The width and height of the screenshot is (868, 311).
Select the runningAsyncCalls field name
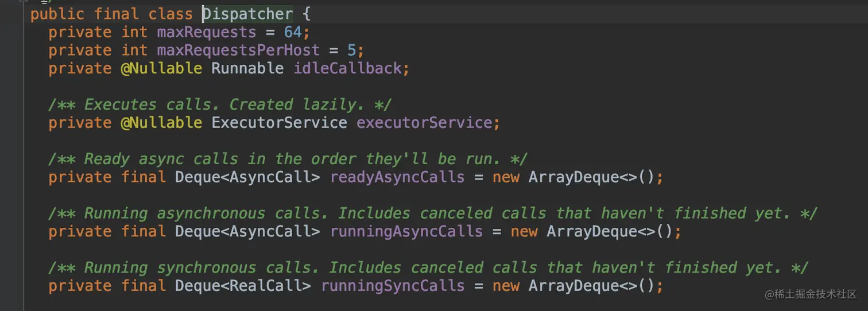[x=406, y=231]
